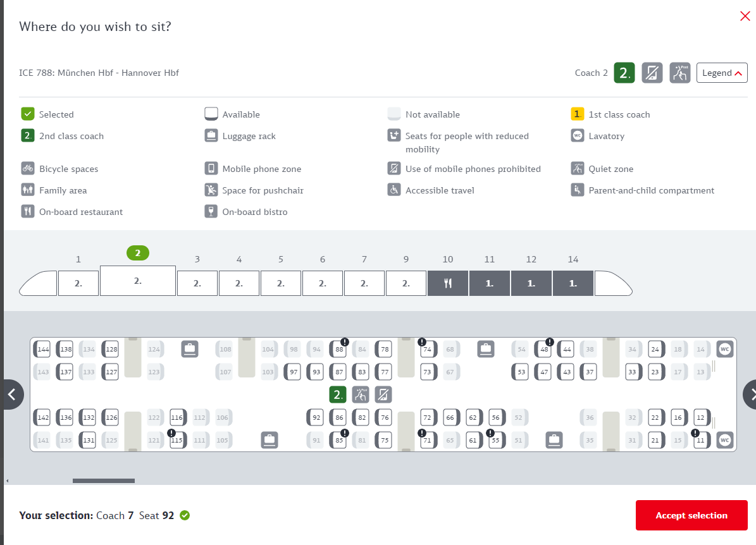This screenshot has width=756, height=545.
Task: Switch to coach 3 in train overview
Action: coord(197,283)
